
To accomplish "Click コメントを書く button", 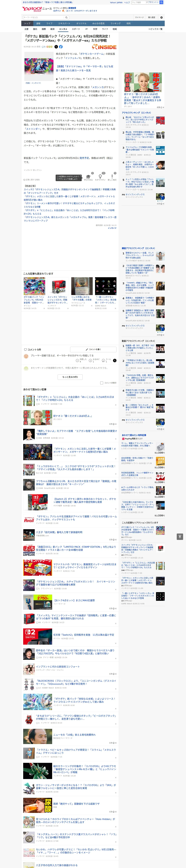I will (x=93, y=349).
